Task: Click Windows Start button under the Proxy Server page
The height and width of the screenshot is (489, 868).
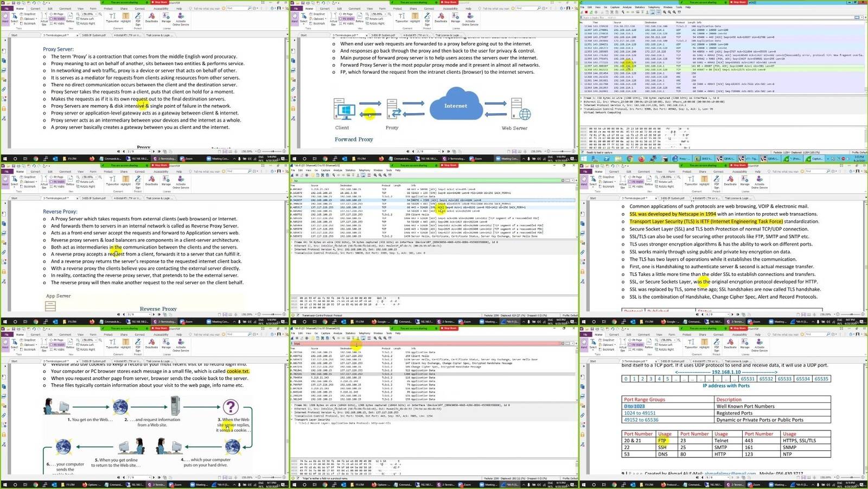Action: click(x=6, y=158)
